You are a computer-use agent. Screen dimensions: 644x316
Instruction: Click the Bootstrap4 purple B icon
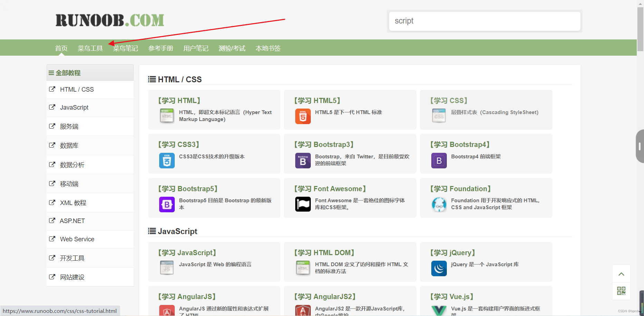click(x=439, y=160)
